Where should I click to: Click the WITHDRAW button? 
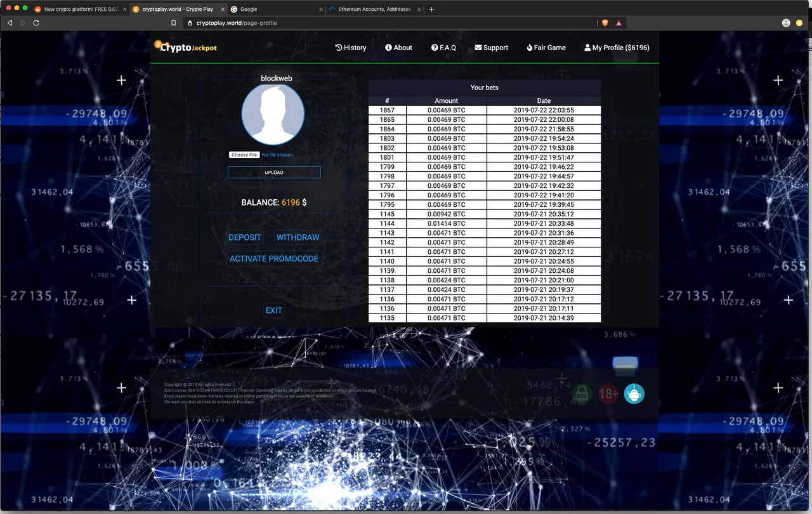click(298, 237)
